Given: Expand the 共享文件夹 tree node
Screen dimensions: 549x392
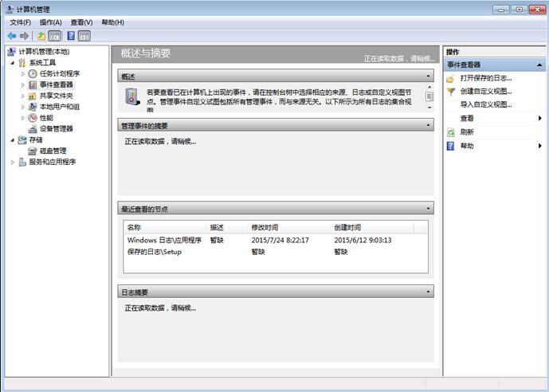Looking at the screenshot, I should (23, 96).
